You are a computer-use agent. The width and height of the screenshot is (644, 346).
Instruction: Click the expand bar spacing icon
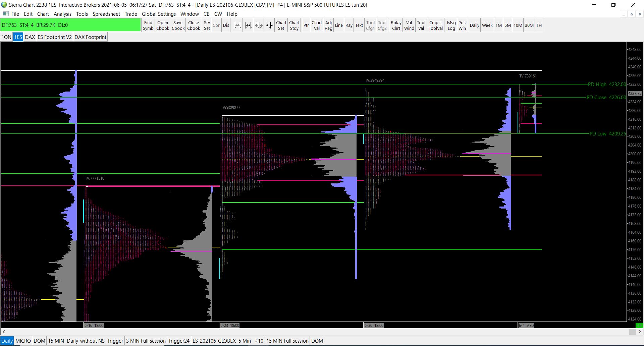(237, 25)
